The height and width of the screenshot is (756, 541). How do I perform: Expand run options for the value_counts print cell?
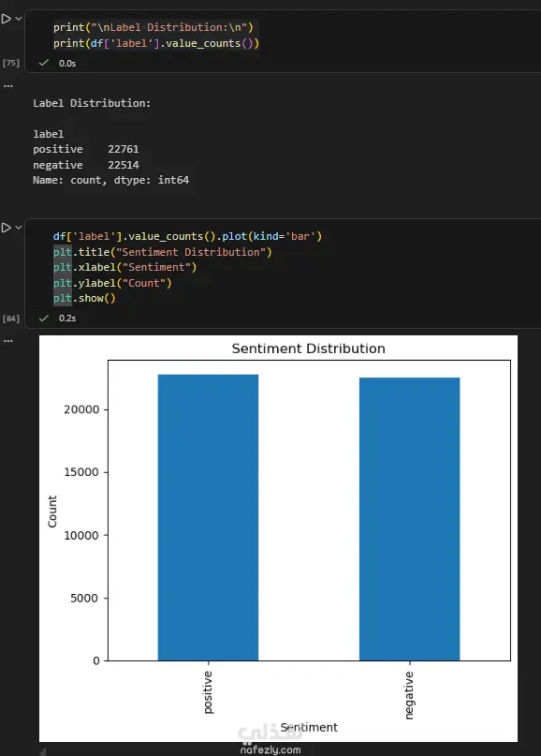pyautogui.click(x=19, y=19)
